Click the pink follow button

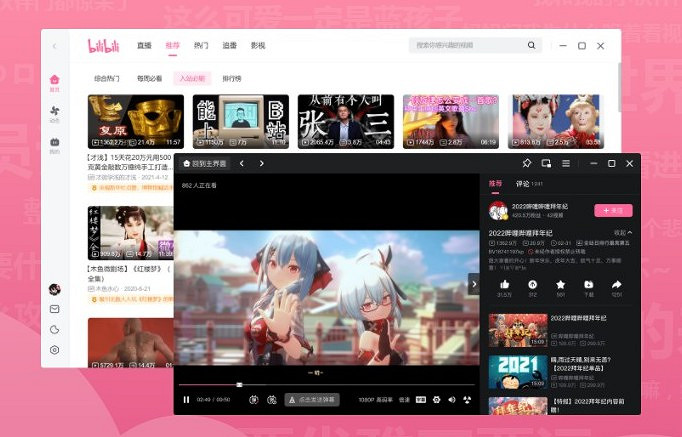tap(613, 210)
